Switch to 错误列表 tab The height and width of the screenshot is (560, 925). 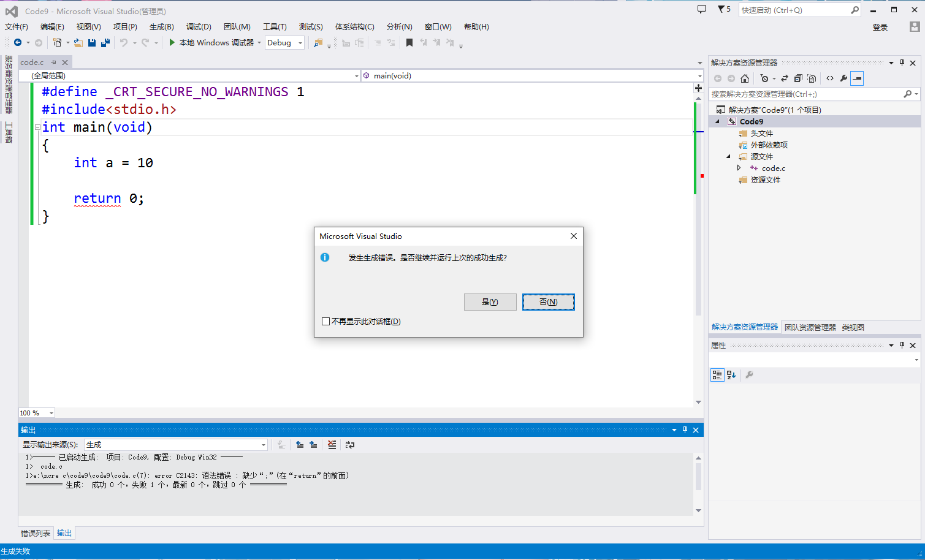click(36, 533)
